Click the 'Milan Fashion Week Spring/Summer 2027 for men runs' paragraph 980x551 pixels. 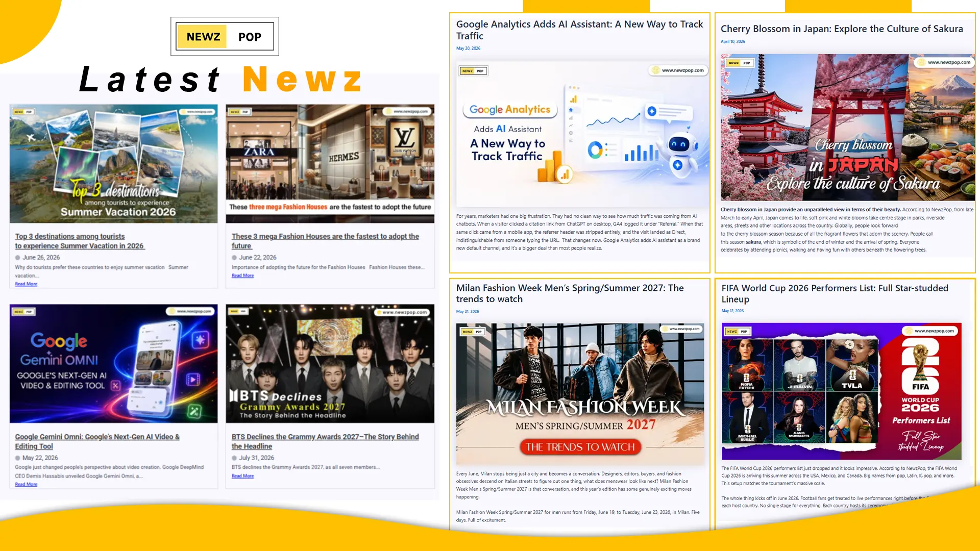tap(578, 516)
